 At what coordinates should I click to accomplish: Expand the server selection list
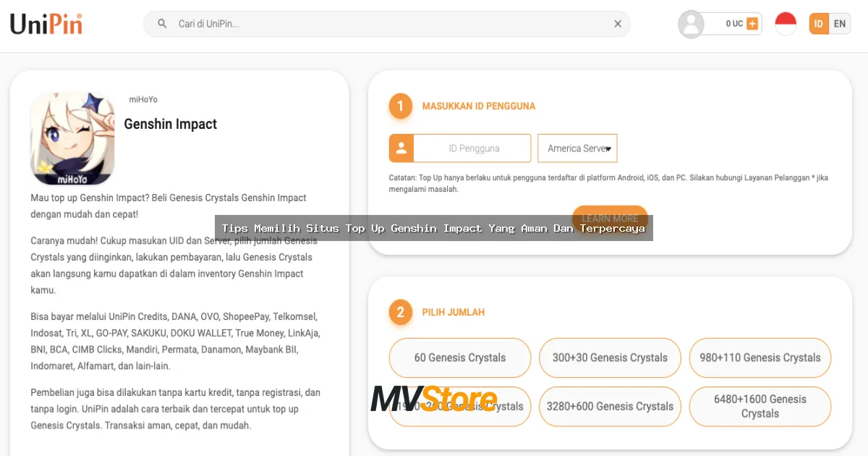[577, 148]
